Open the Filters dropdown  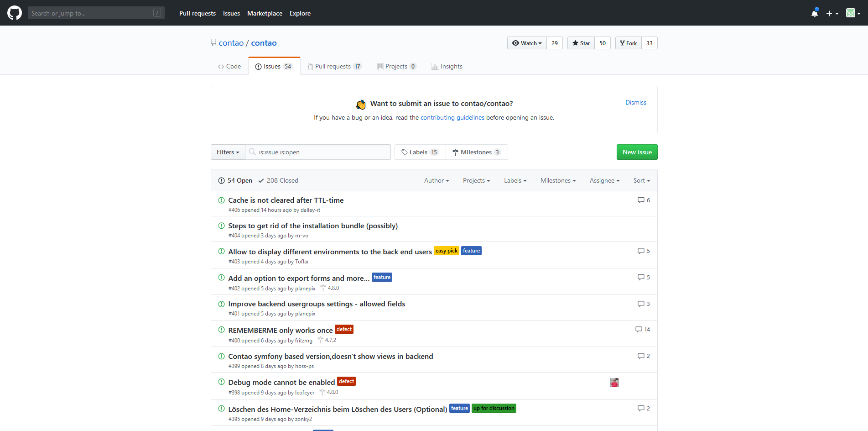[228, 152]
